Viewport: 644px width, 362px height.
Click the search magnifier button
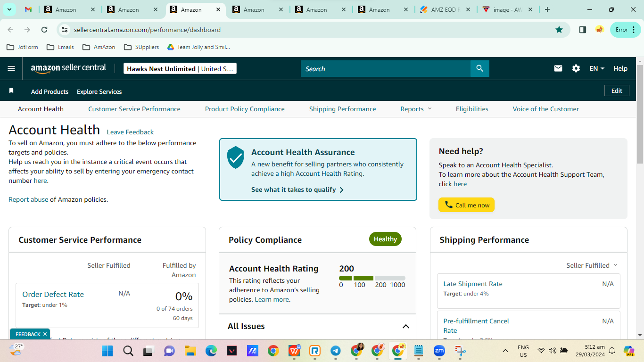tap(480, 68)
